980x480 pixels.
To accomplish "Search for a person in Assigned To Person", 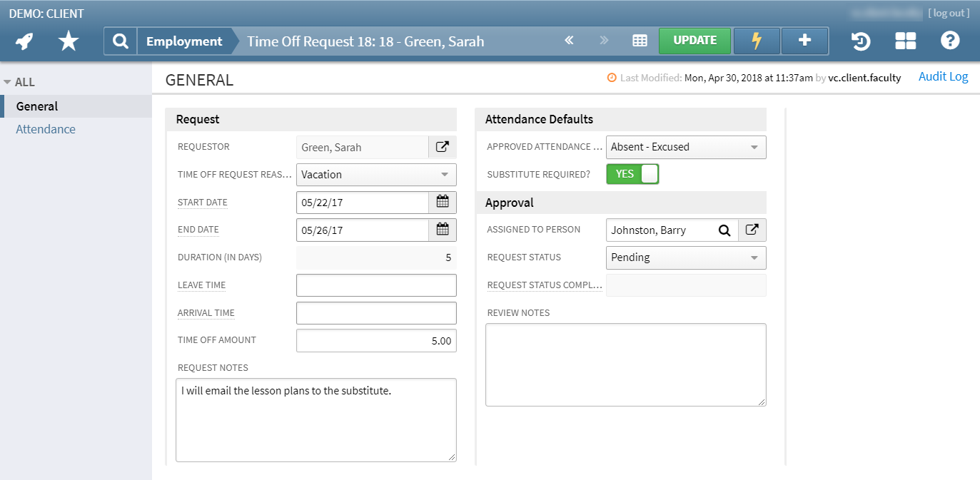I will [x=725, y=230].
